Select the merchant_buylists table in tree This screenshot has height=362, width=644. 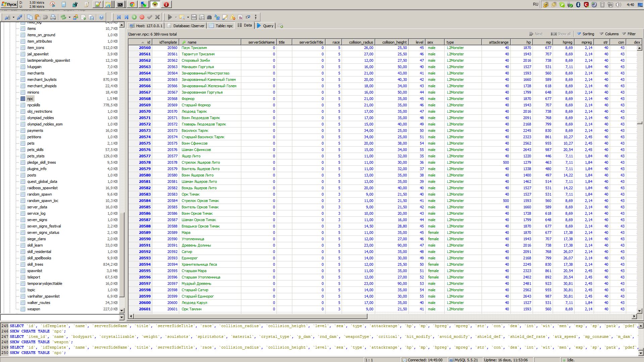[42, 80]
